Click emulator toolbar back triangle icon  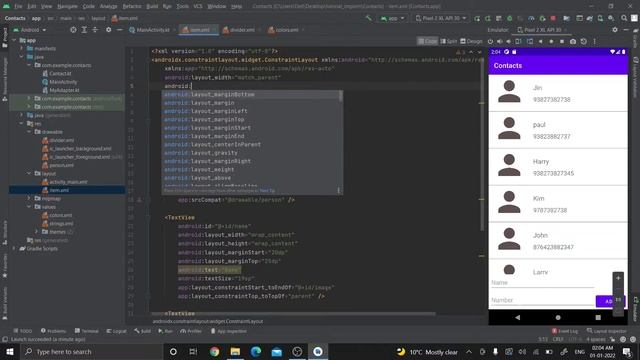coord(540,41)
